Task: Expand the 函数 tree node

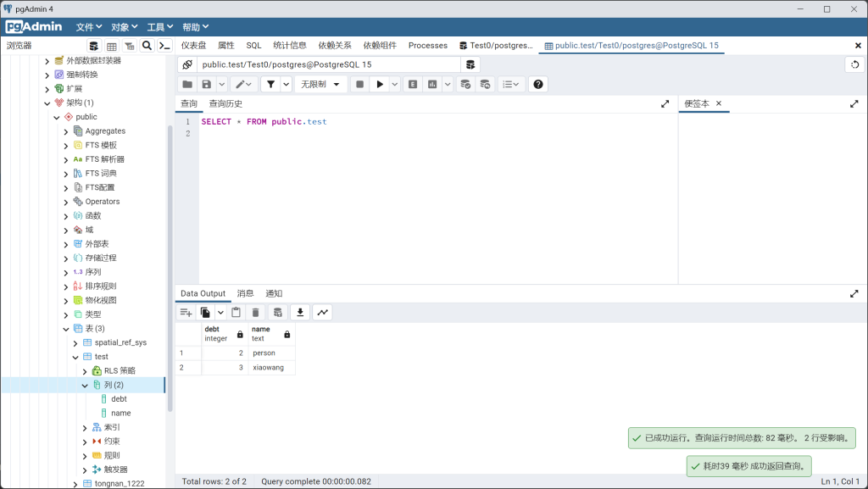Action: (x=66, y=216)
